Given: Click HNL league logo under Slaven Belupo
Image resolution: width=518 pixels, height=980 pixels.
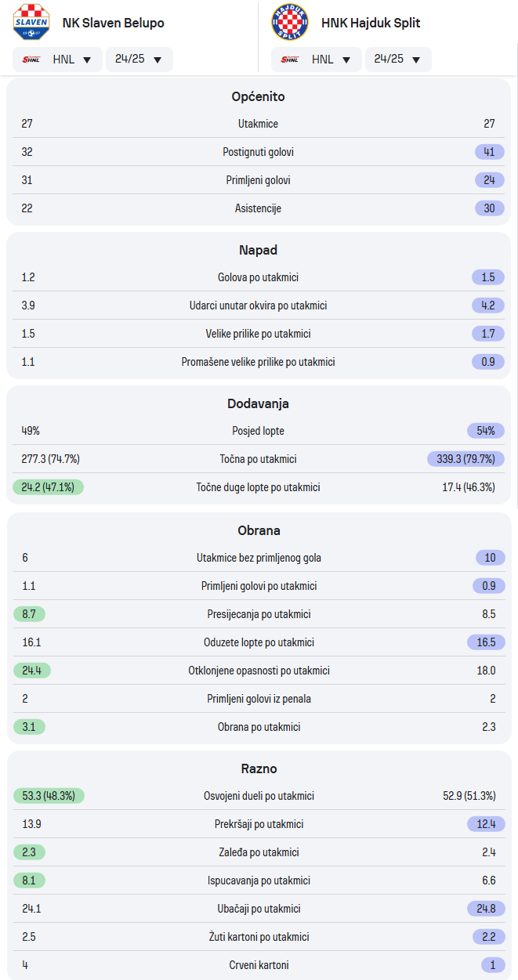Looking at the screenshot, I should (x=31, y=60).
